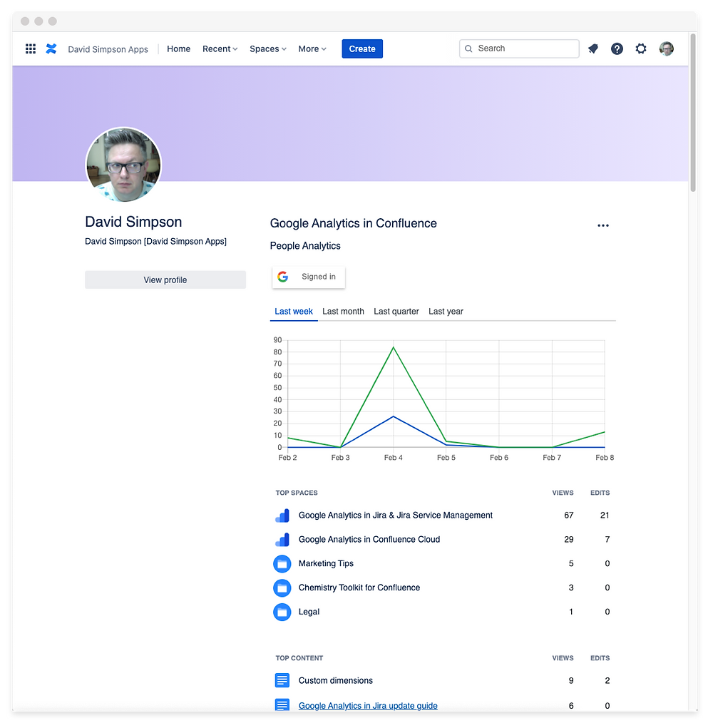This screenshot has width=713, height=728.
Task: Click the Google Analytics in Confluence Cloud icon
Action: (x=282, y=540)
